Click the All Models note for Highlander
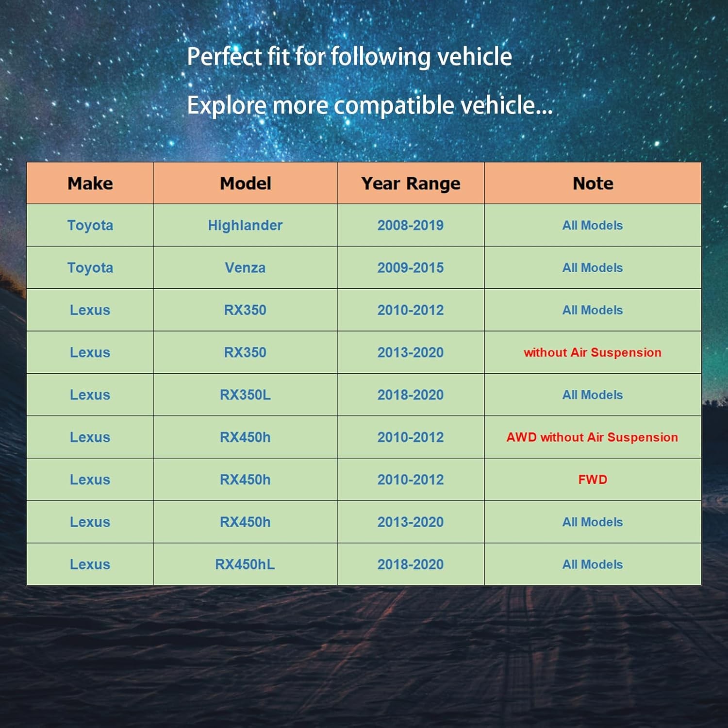 [x=593, y=225]
